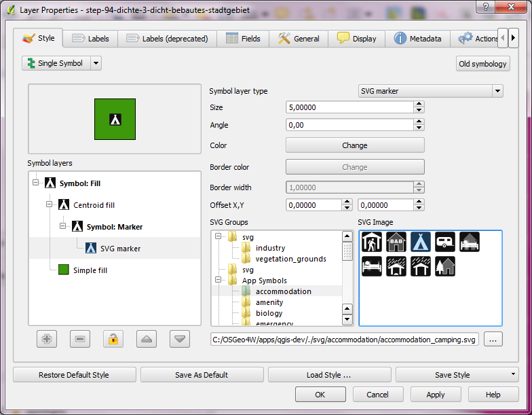Collapse the Centroid fill tree node
Screen dimensions: 532x415
point(50,204)
